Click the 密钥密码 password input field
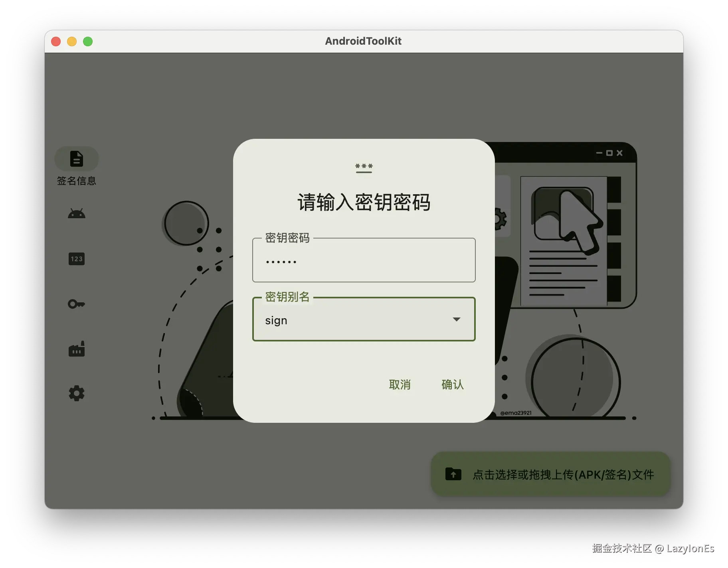728x568 pixels. click(364, 260)
